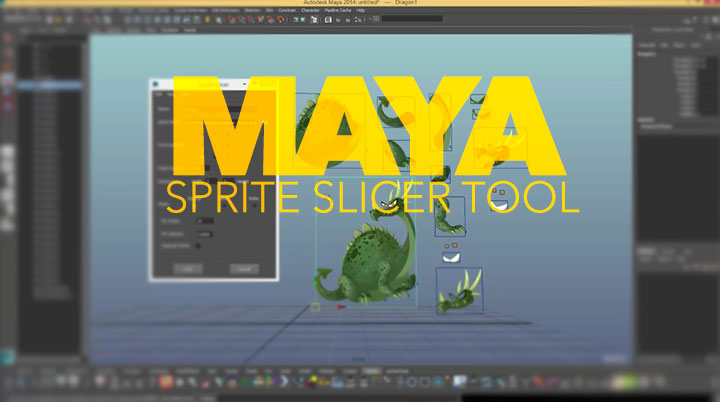Select the dragon head sprite with horns

coord(459,291)
